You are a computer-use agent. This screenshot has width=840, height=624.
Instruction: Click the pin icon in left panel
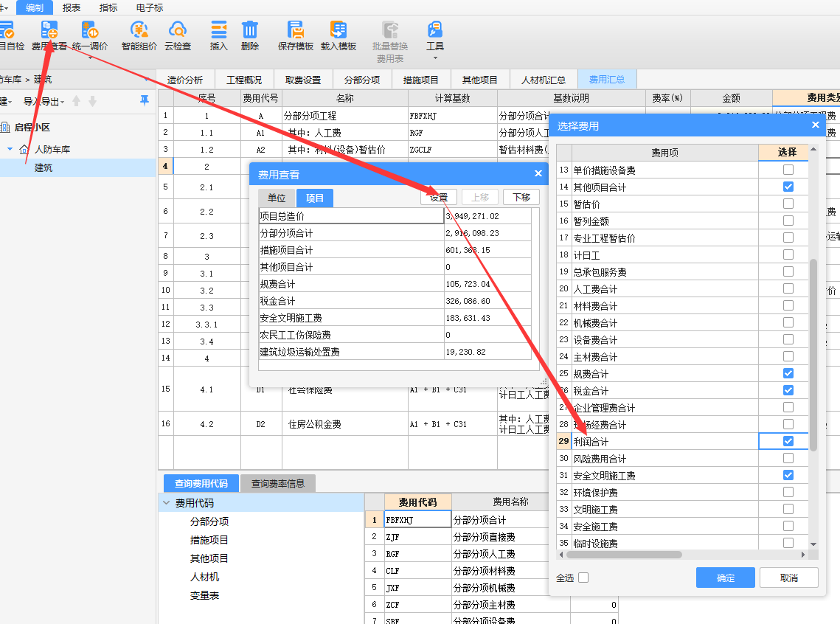click(144, 100)
